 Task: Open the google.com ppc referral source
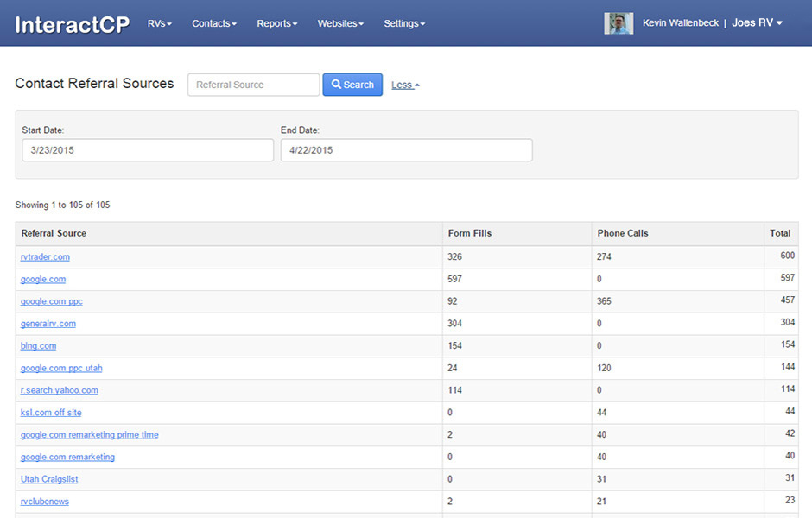point(51,301)
